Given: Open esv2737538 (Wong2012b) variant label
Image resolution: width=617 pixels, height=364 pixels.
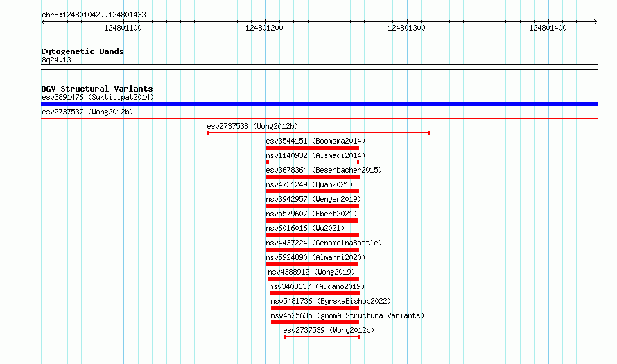Looking at the screenshot, I should pyautogui.click(x=252, y=126).
